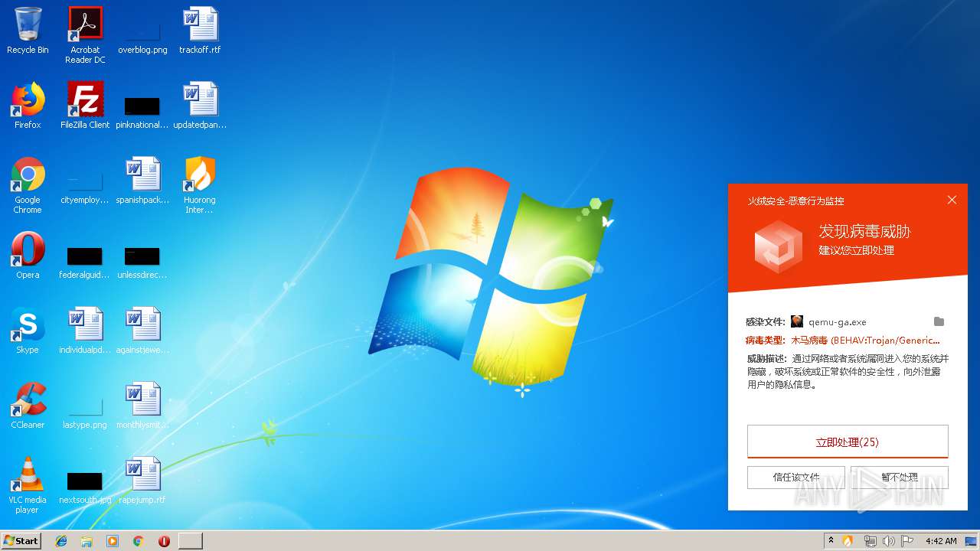Launch Opera from the taskbar
980x551 pixels.
click(164, 541)
